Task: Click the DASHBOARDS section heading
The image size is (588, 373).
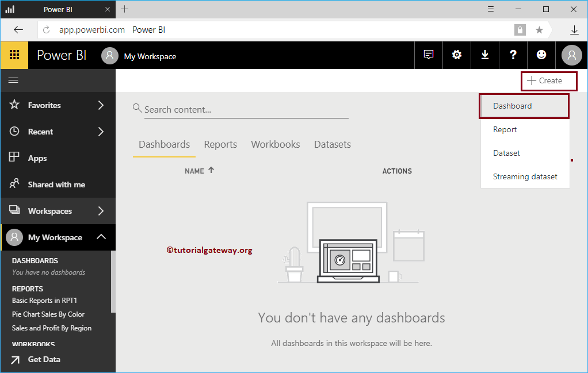Action: click(35, 261)
